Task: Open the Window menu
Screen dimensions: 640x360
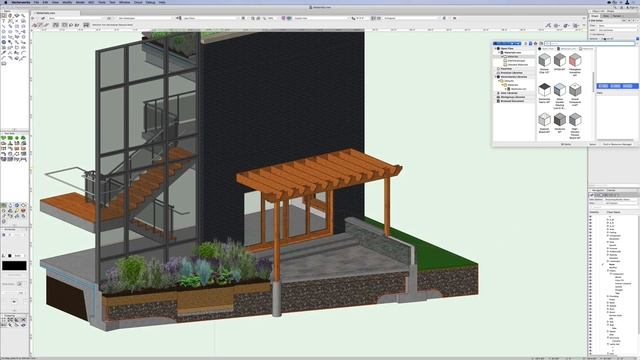Action: (x=124, y=2)
